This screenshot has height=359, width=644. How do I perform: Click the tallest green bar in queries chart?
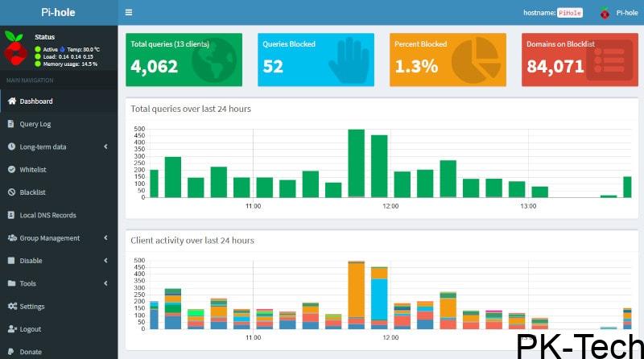(356, 163)
